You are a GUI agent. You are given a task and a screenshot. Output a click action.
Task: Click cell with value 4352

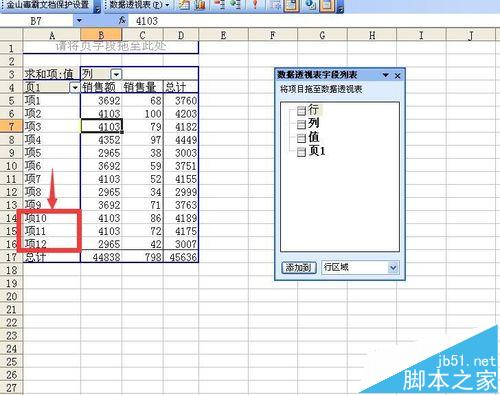coord(101,140)
